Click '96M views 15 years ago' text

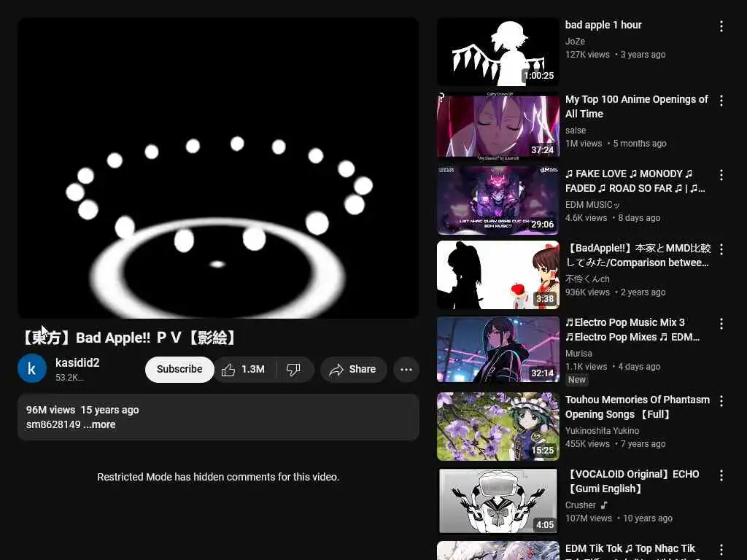pos(82,410)
